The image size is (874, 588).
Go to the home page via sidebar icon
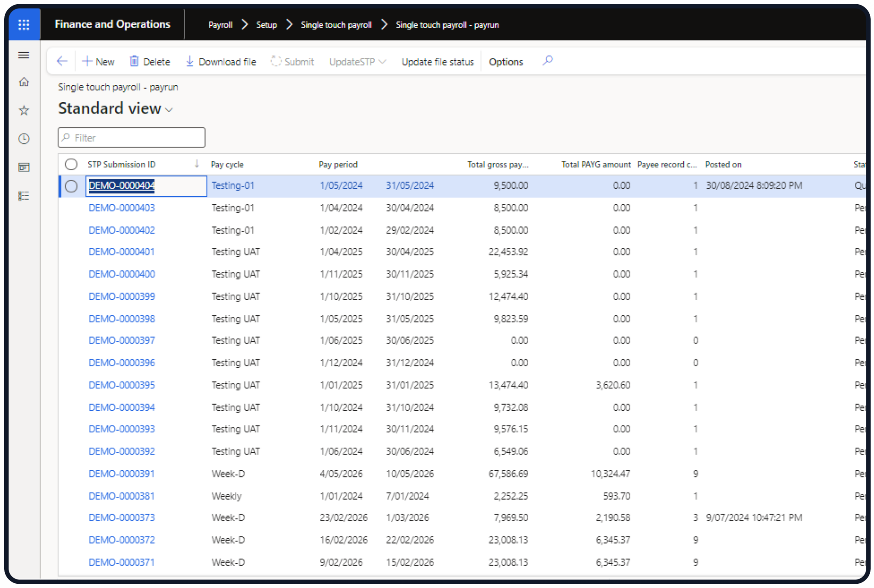(x=24, y=82)
